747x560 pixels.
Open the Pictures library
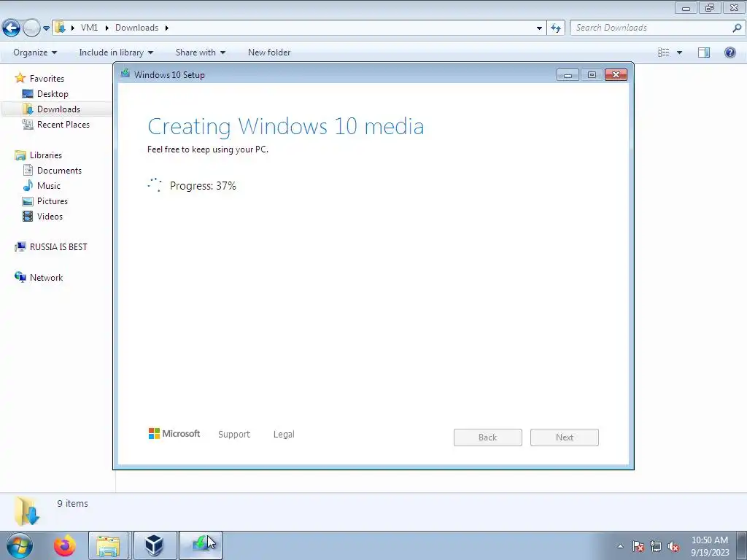(x=53, y=201)
